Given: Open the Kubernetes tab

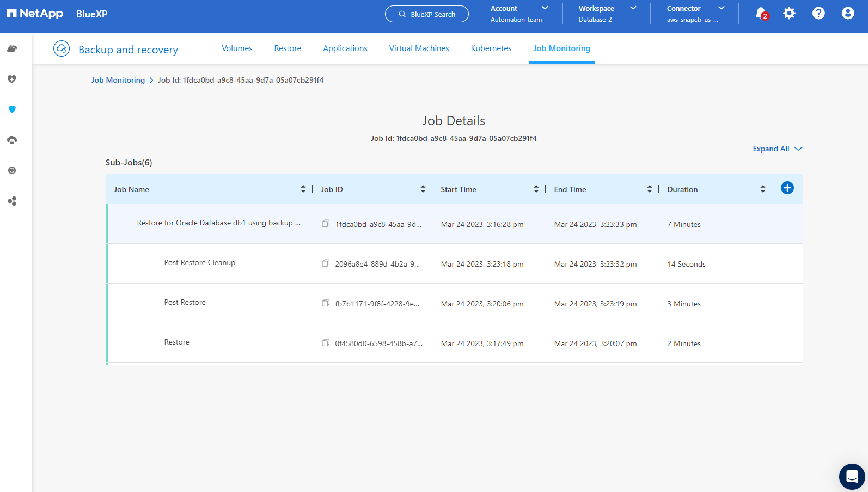Looking at the screenshot, I should click(x=491, y=48).
